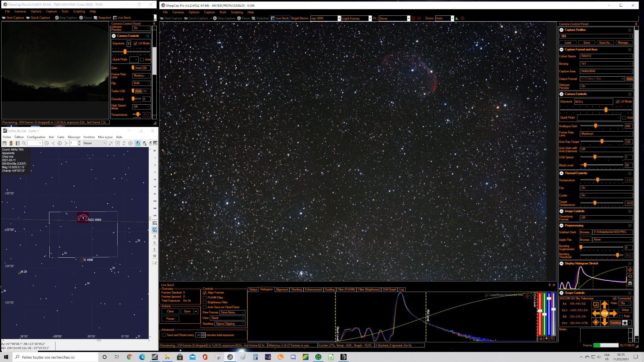Open the Cameras menu in the ASI120MC SharpCap window
644x362 pixels.
point(20,11)
